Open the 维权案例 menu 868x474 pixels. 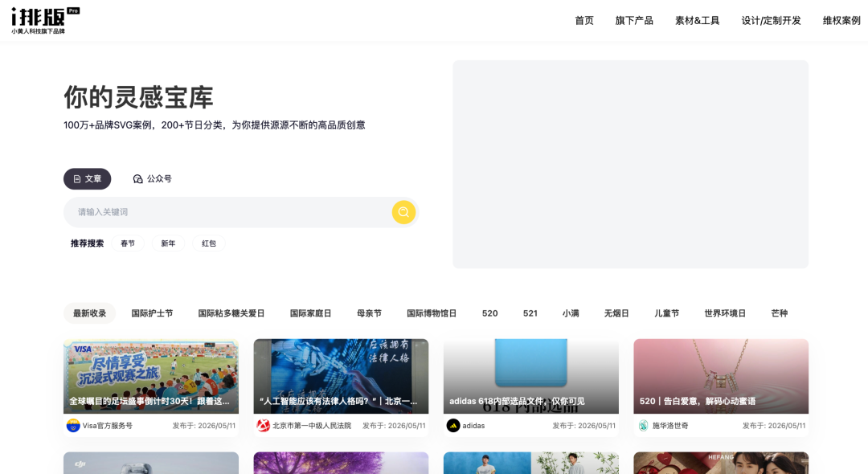[841, 20]
